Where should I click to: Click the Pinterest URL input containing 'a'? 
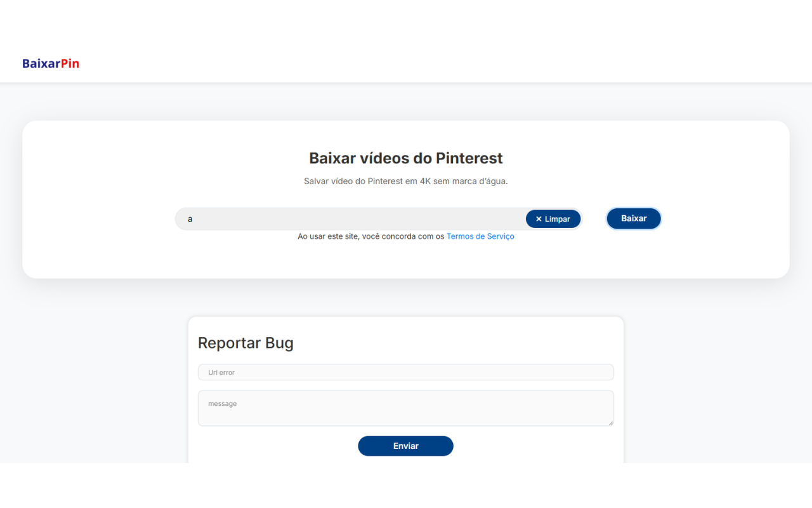pyautogui.click(x=349, y=218)
